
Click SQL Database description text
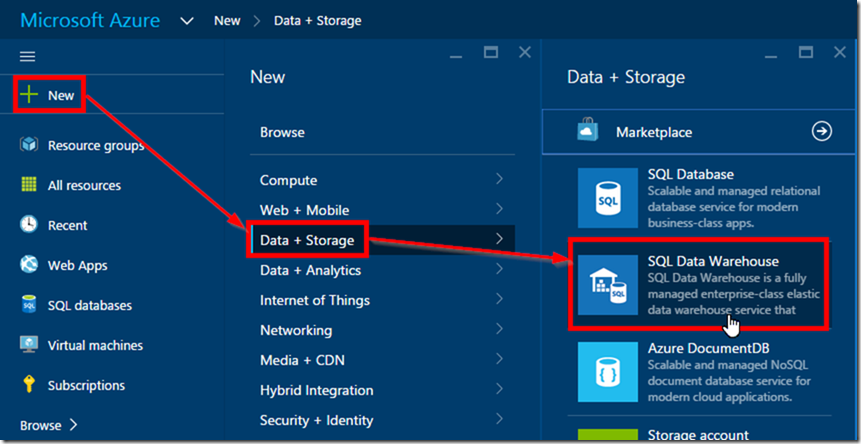click(734, 207)
